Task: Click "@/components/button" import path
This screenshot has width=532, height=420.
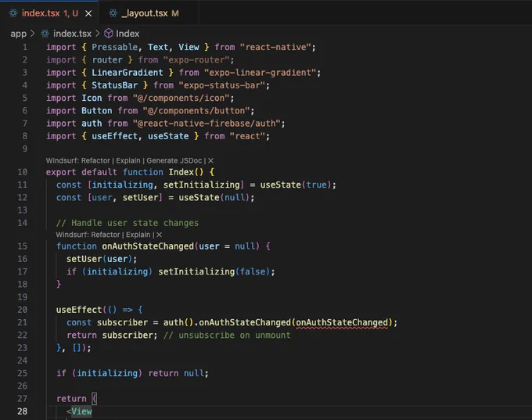Action: (196, 110)
